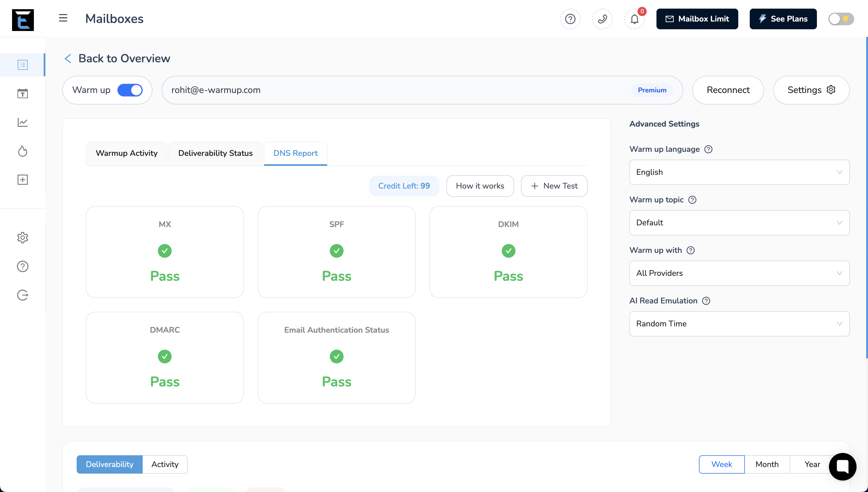This screenshot has width=868, height=492.
Task: Open the phone call support icon
Action: [x=602, y=19]
